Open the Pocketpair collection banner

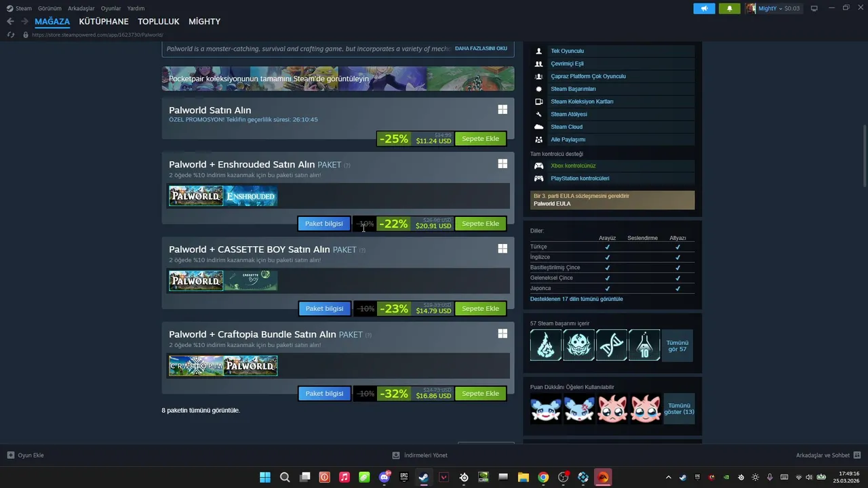[338, 79]
